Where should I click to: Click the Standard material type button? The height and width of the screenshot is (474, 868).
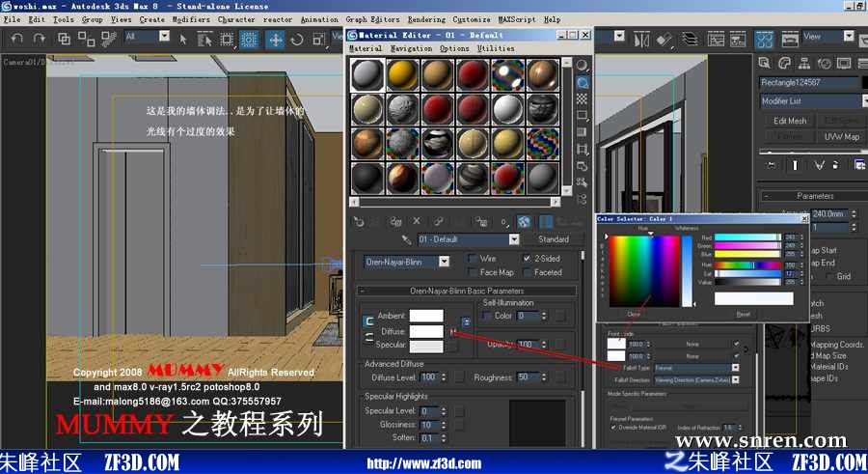(x=553, y=239)
